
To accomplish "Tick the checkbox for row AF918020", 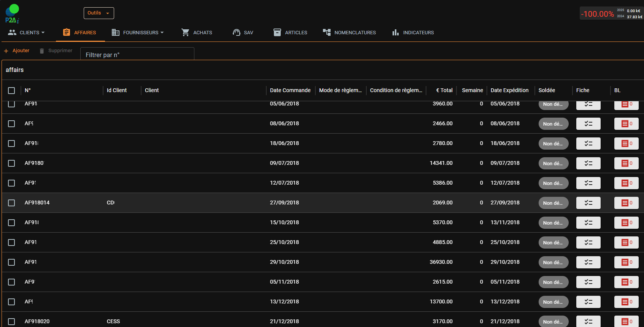I will coord(11,322).
